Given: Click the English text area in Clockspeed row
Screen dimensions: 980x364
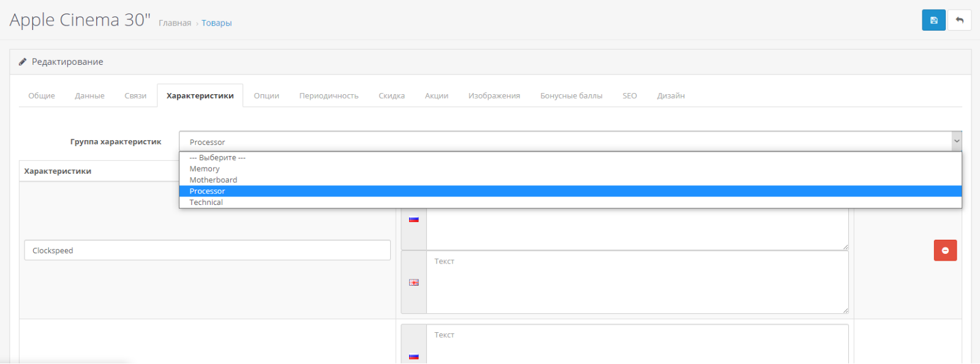Looking at the screenshot, I should click(x=638, y=282).
